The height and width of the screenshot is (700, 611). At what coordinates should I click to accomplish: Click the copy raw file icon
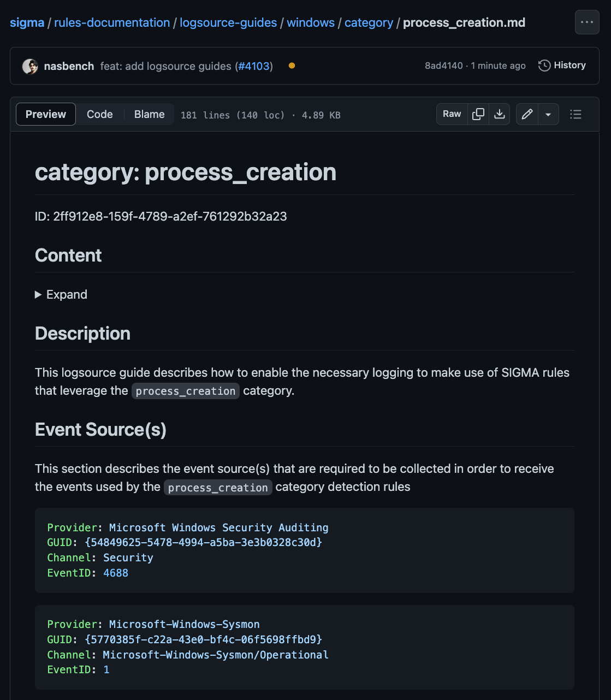pos(478,114)
